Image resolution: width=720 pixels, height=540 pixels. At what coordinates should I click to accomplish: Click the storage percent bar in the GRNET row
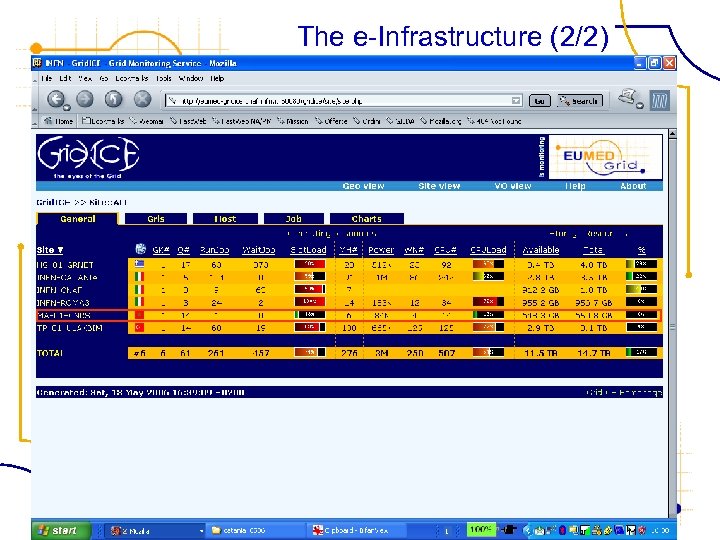[x=641, y=264]
